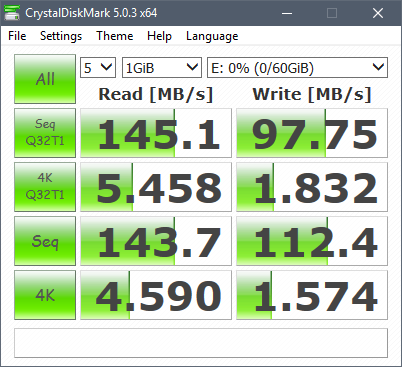Image resolution: width=402 pixels, height=367 pixels.
Task: Select the 145.1 sequential Q32T1 read result
Action: point(156,133)
